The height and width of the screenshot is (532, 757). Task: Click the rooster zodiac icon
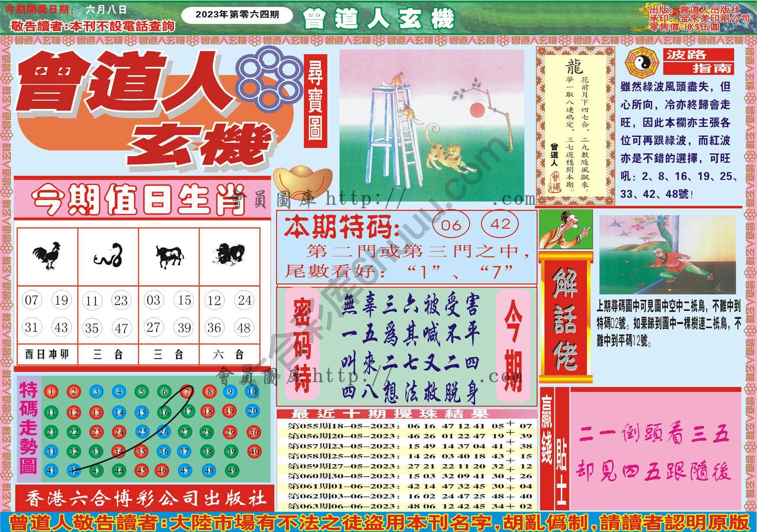point(47,255)
